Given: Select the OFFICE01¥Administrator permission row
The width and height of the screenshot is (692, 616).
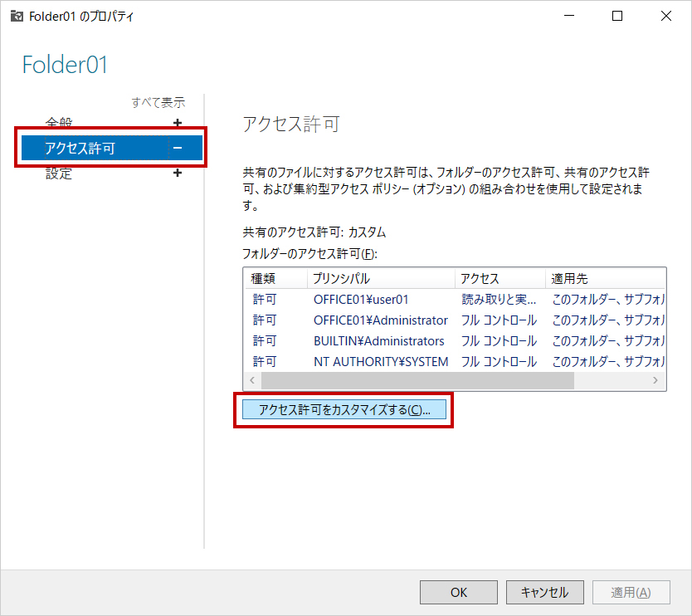Looking at the screenshot, I should [380, 320].
